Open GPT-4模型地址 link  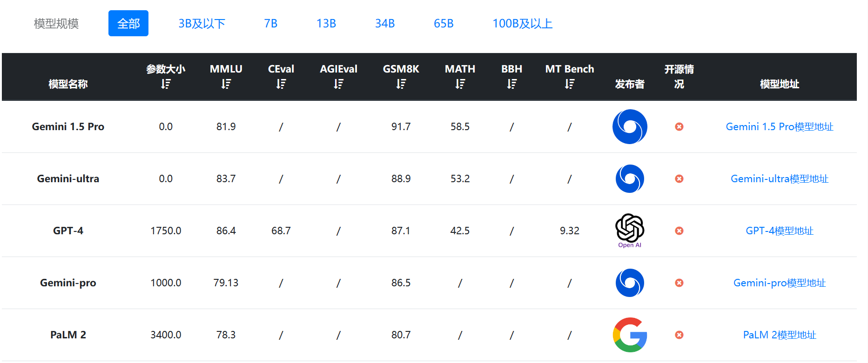tap(780, 231)
